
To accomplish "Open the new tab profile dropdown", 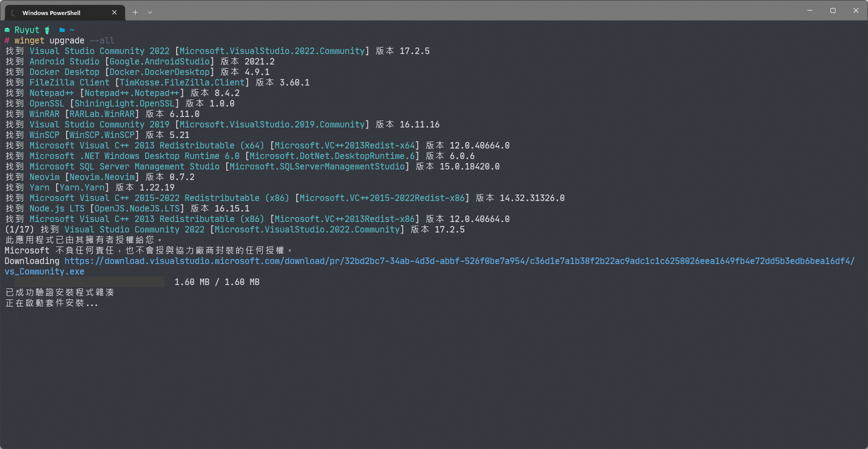I will click(150, 12).
